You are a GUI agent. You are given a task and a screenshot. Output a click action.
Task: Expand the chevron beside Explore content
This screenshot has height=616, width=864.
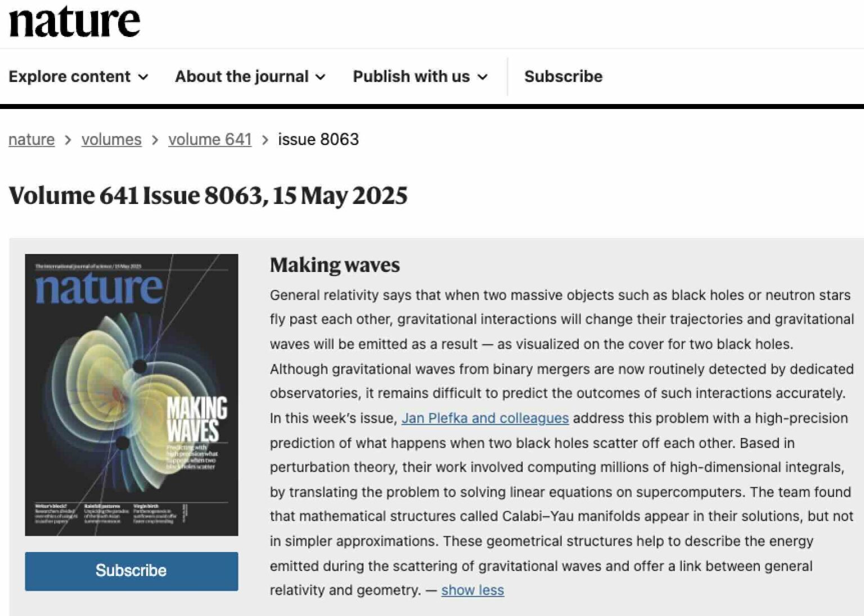pyautogui.click(x=143, y=77)
